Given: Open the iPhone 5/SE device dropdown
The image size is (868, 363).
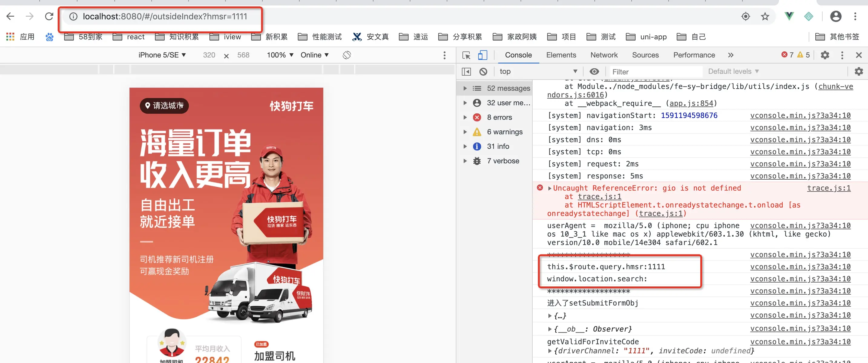Looking at the screenshot, I should [x=162, y=55].
